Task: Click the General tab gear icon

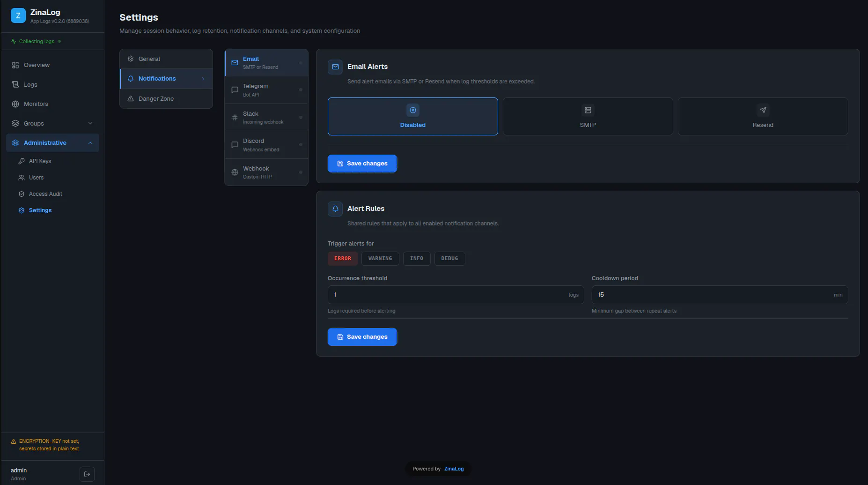Action: pyautogui.click(x=131, y=59)
